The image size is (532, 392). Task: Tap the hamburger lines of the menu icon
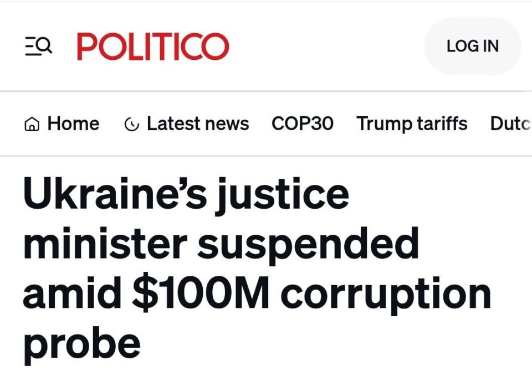pos(32,46)
